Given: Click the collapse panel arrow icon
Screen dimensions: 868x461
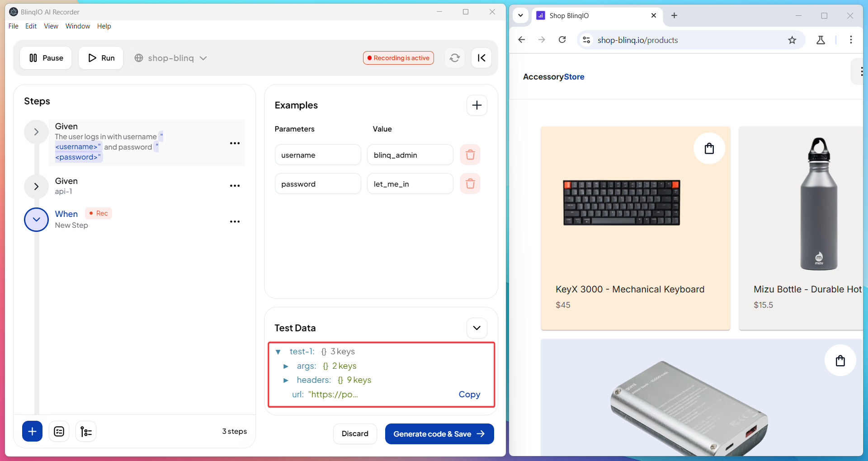Looking at the screenshot, I should pyautogui.click(x=481, y=58).
